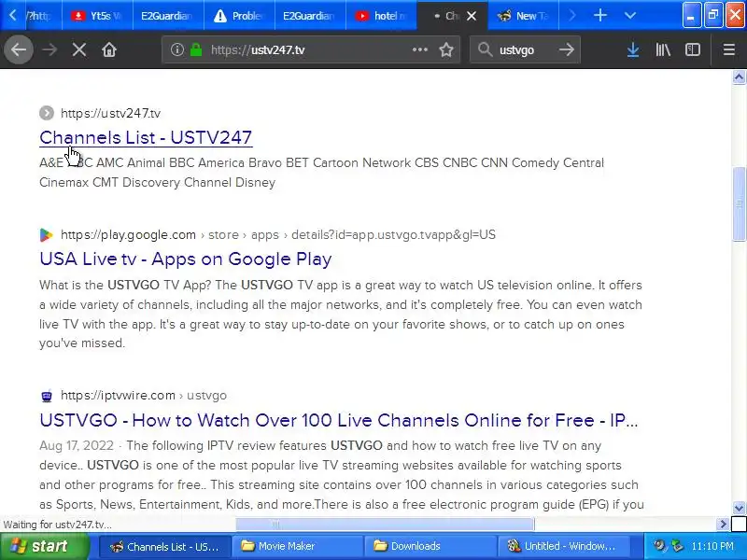The width and height of the screenshot is (747, 560).
Task: Switch to the first E2Guardian tab
Action: click(168, 16)
